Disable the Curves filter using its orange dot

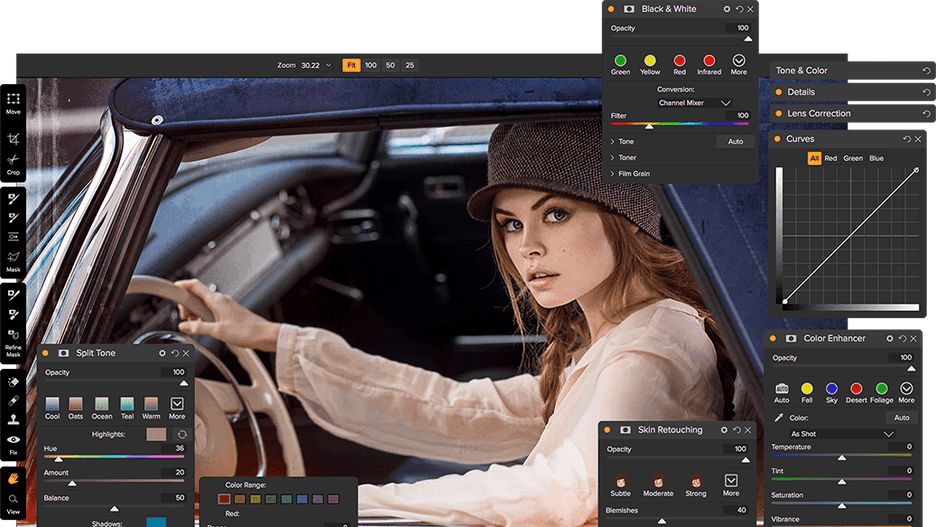click(x=777, y=139)
